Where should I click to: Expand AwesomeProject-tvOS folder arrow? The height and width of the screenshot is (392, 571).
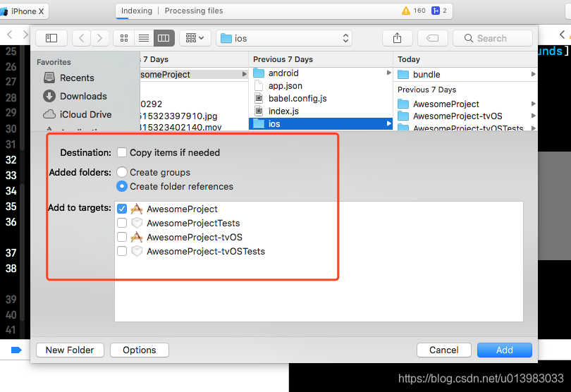534,116
